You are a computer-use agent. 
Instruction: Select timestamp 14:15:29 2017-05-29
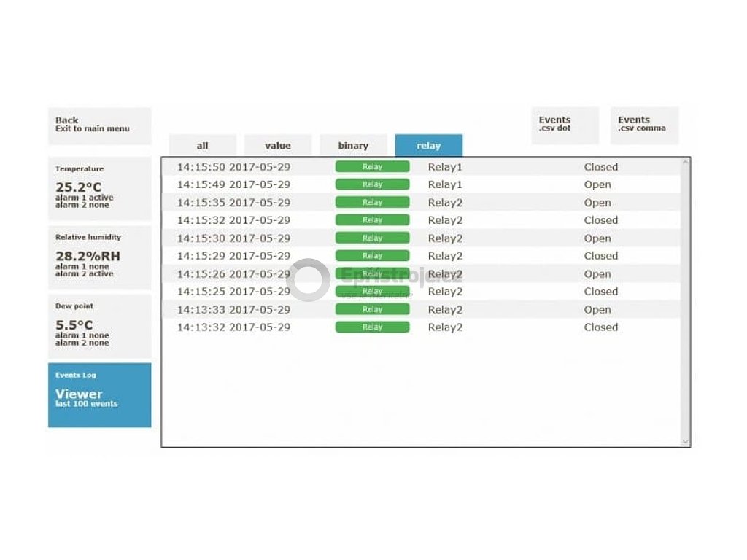(x=233, y=256)
